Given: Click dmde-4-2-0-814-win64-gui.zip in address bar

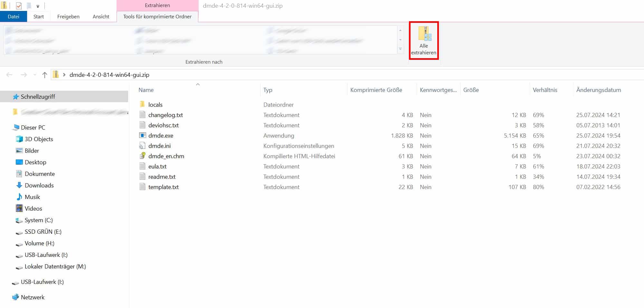Looking at the screenshot, I should tap(109, 75).
